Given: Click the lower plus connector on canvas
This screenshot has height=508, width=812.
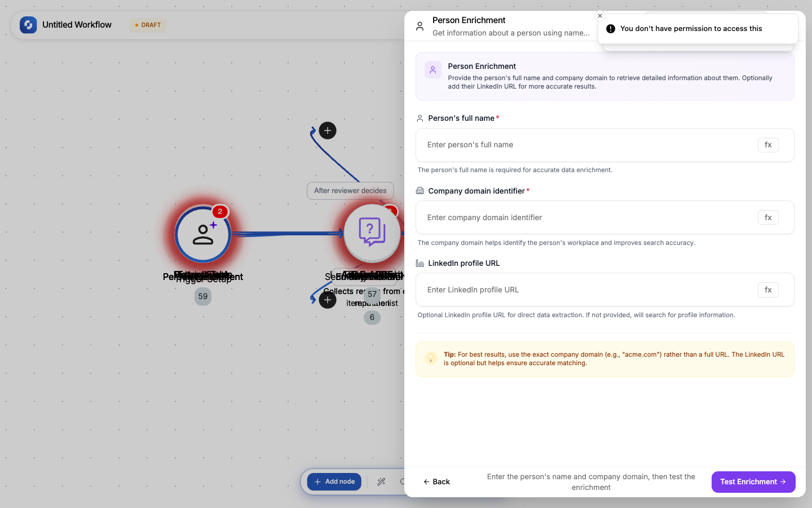Looking at the screenshot, I should coord(328,300).
